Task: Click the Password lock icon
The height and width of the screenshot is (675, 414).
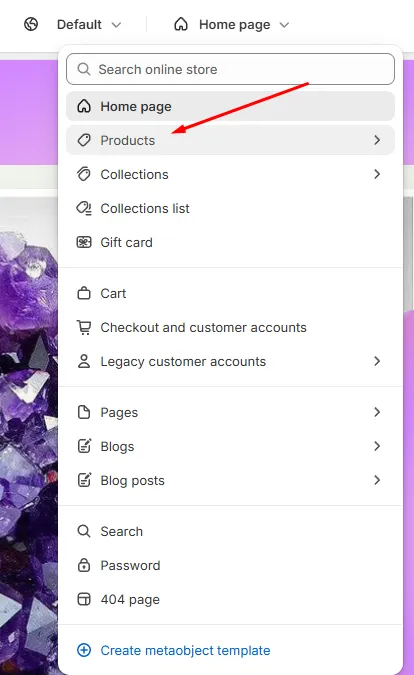Action: 84,565
